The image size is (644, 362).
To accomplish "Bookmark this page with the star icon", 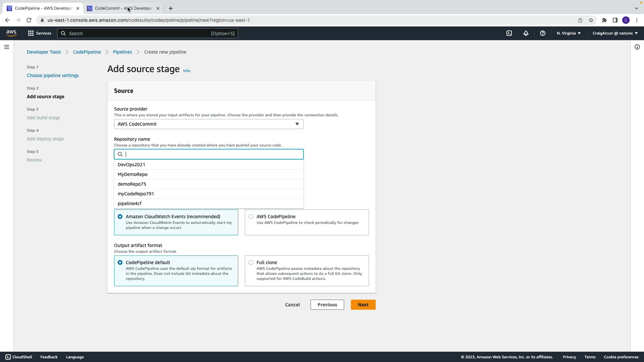I will (591, 20).
